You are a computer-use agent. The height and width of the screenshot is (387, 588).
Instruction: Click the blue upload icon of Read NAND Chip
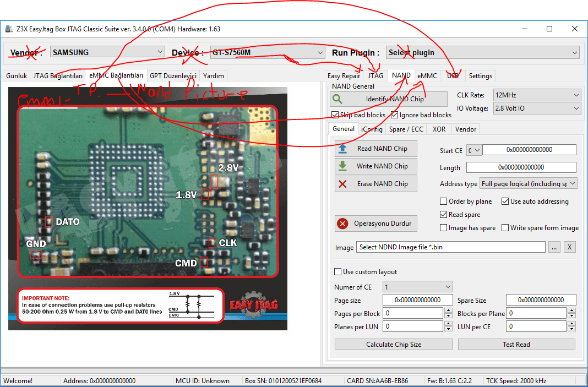pos(343,149)
